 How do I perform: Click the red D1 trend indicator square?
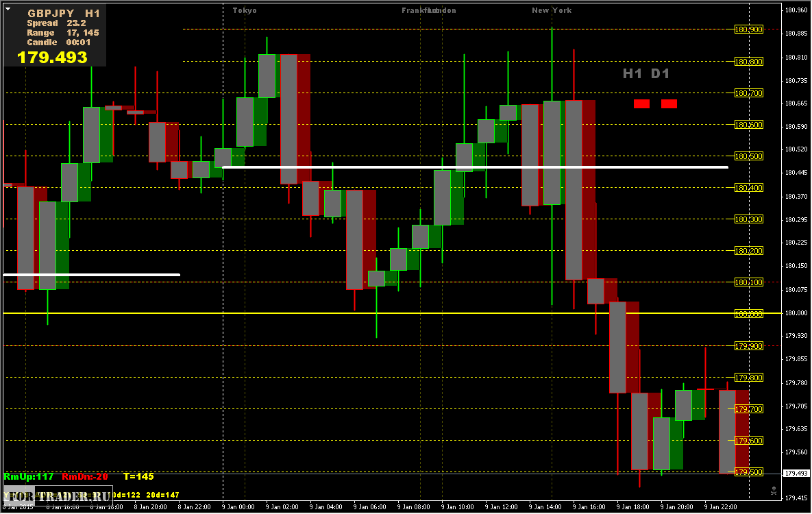coord(669,103)
